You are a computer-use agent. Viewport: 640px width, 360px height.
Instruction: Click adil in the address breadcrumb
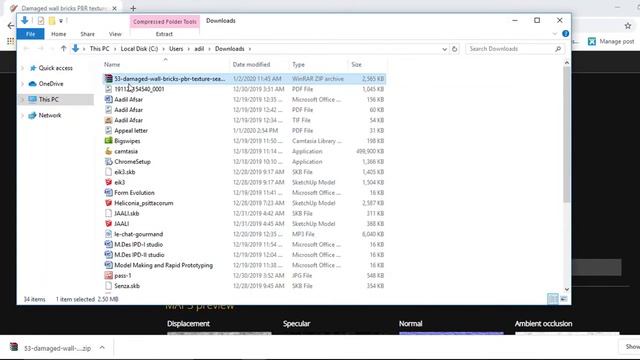pyautogui.click(x=199, y=49)
